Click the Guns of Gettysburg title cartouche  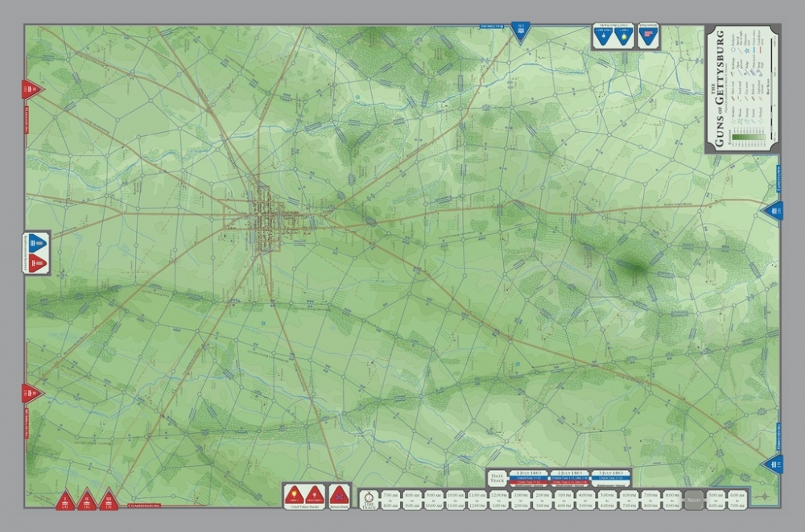point(742,89)
